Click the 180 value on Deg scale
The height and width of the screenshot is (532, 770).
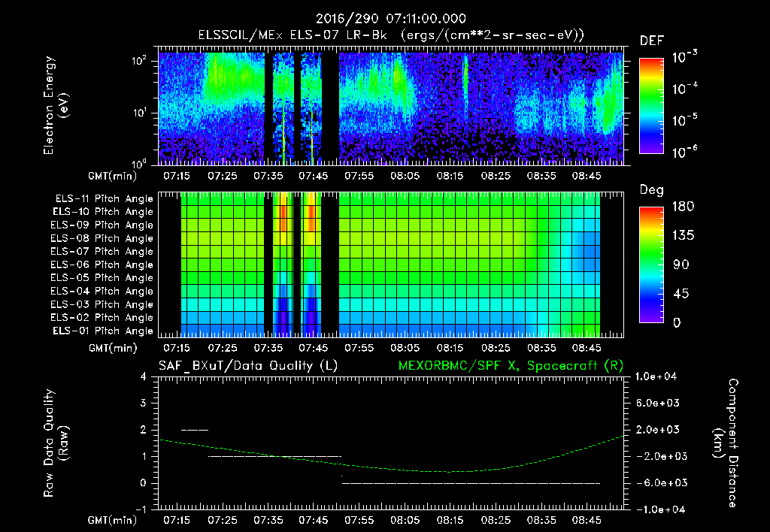pyautogui.click(x=683, y=207)
